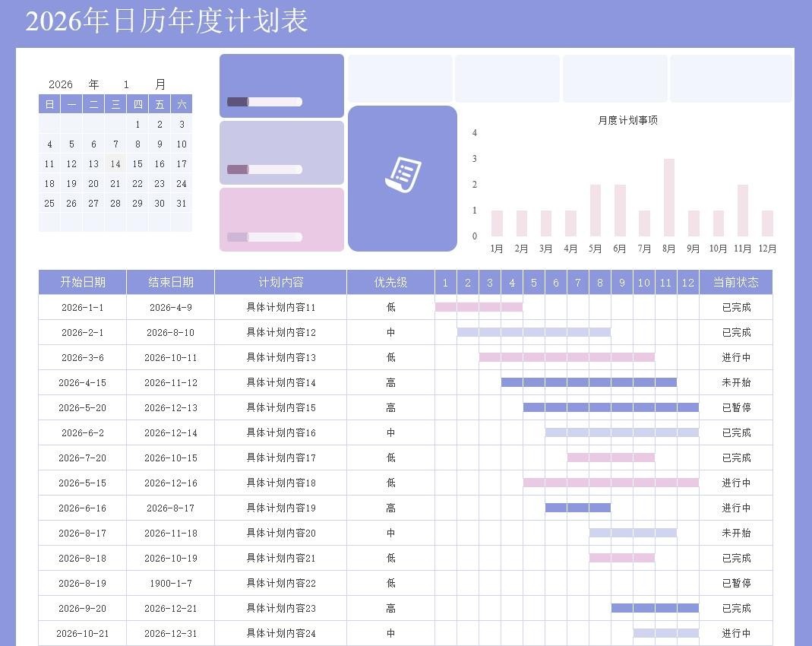Viewport: 812px width, 646px height.
Task: Click the 当前状态 column header
Action: point(736,282)
